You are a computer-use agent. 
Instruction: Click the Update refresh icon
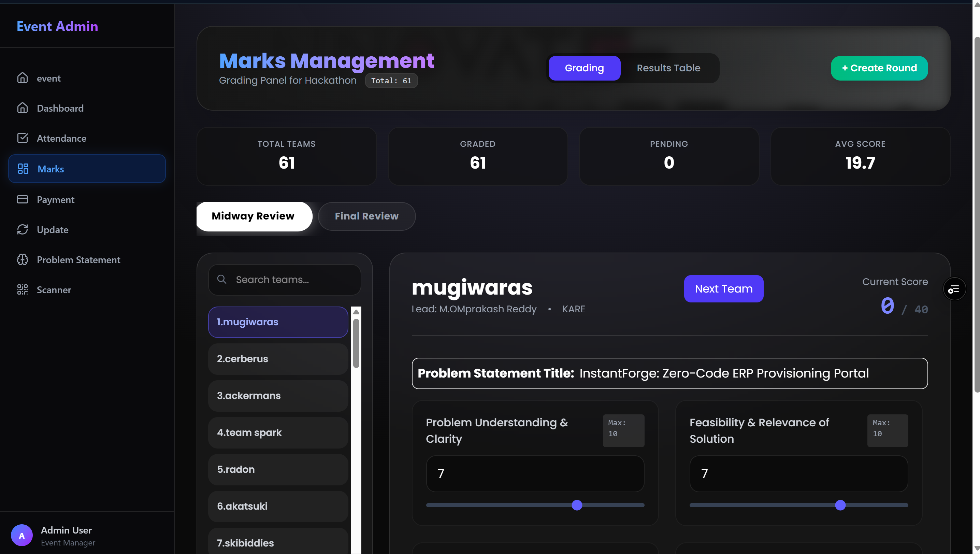23,229
